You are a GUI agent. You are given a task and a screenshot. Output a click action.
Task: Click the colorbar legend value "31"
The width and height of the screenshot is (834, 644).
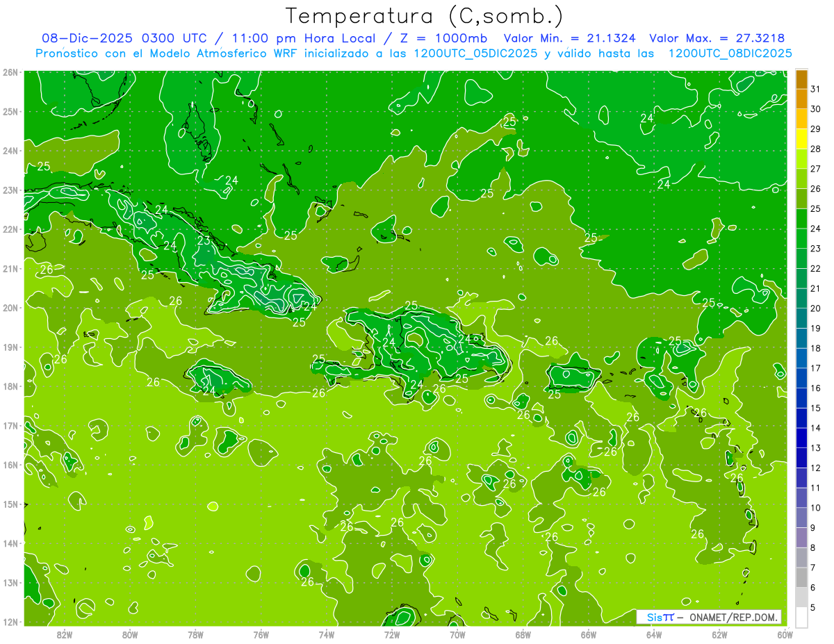816,89
